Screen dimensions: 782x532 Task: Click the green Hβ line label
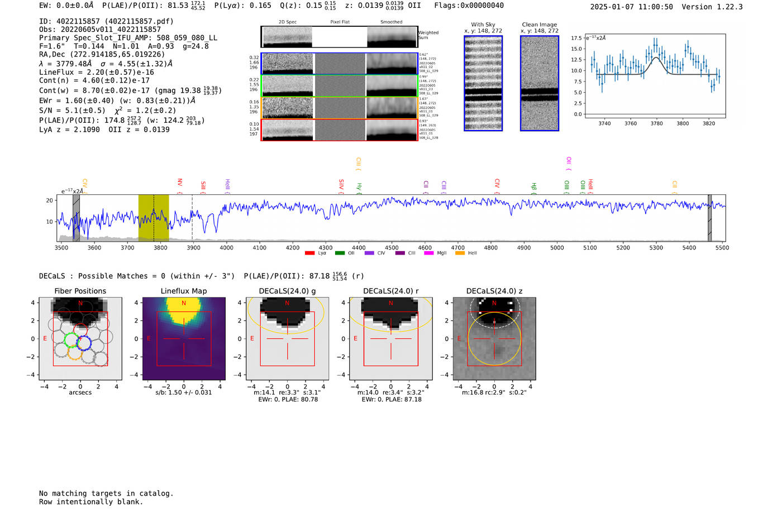(533, 188)
